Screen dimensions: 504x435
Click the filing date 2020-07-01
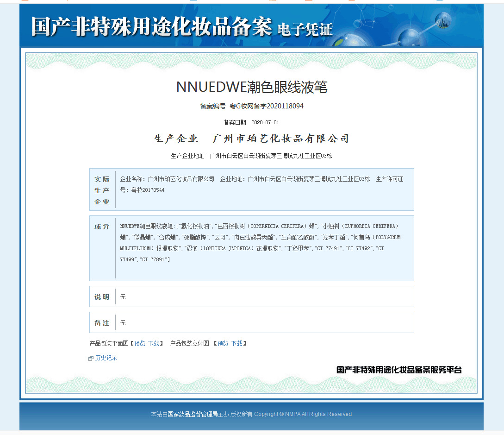(x=265, y=122)
